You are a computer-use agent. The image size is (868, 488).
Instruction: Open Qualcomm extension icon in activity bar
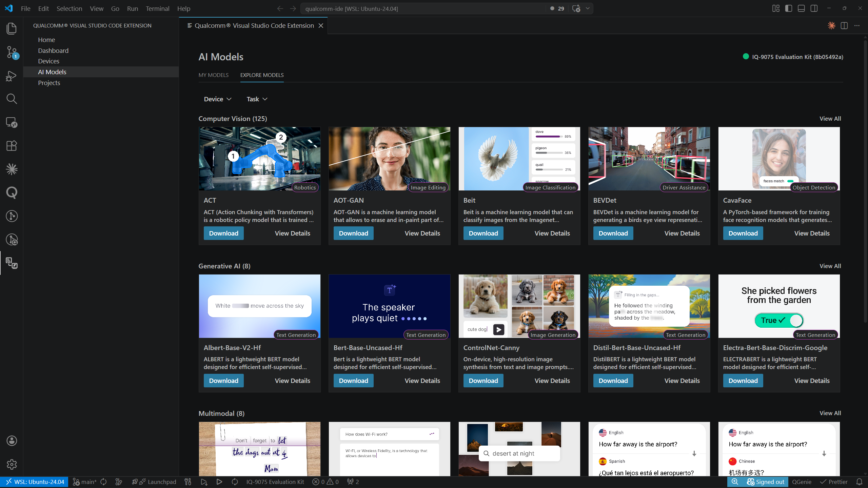coord(12,263)
